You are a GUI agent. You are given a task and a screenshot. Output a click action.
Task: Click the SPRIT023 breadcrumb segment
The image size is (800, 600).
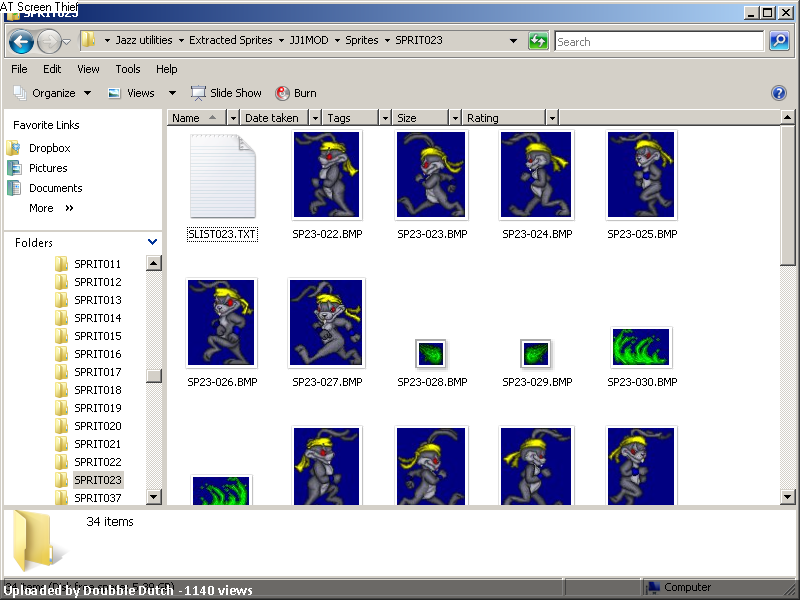click(x=419, y=40)
